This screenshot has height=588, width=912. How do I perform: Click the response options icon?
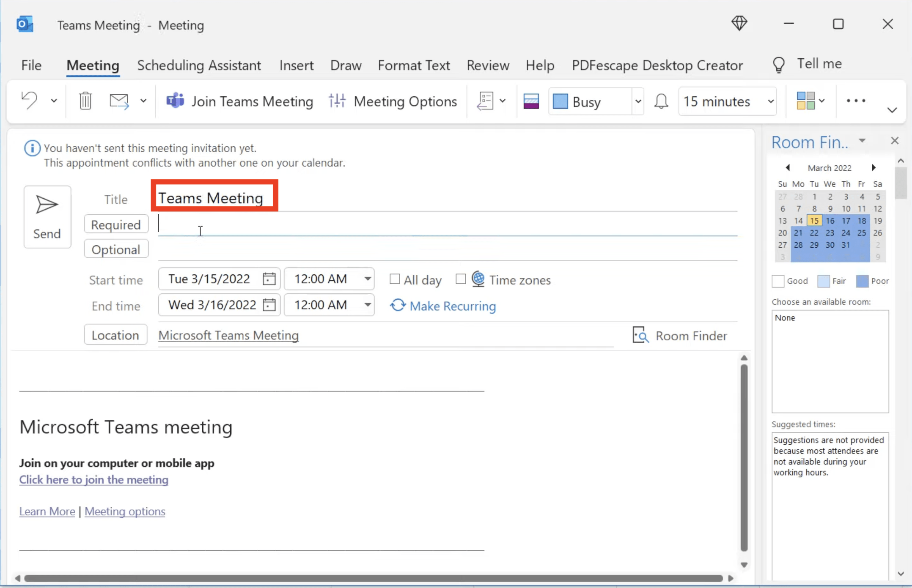pyautogui.click(x=485, y=101)
